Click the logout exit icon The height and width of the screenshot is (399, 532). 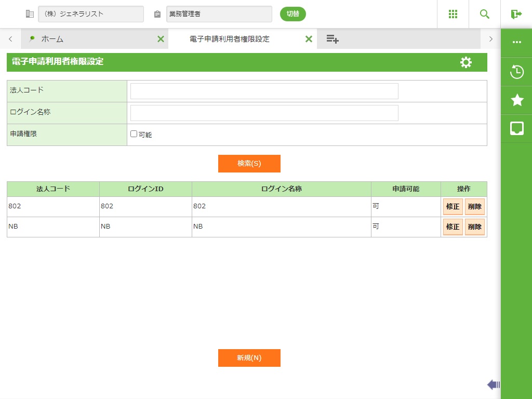pyautogui.click(x=516, y=14)
